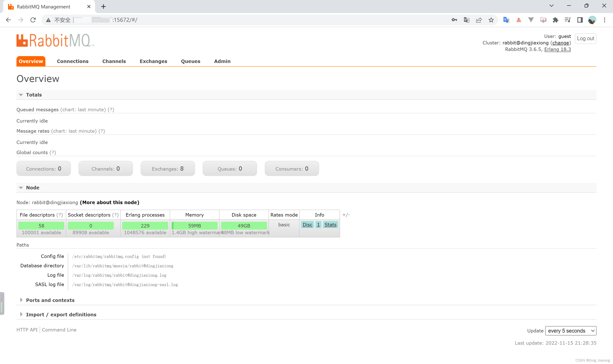Click the browser forward arrow
Screen dimensions: 613x364
pos(21,20)
